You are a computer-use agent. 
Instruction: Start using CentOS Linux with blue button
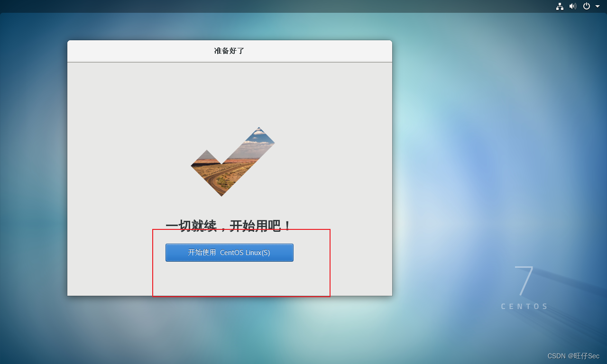coord(230,253)
